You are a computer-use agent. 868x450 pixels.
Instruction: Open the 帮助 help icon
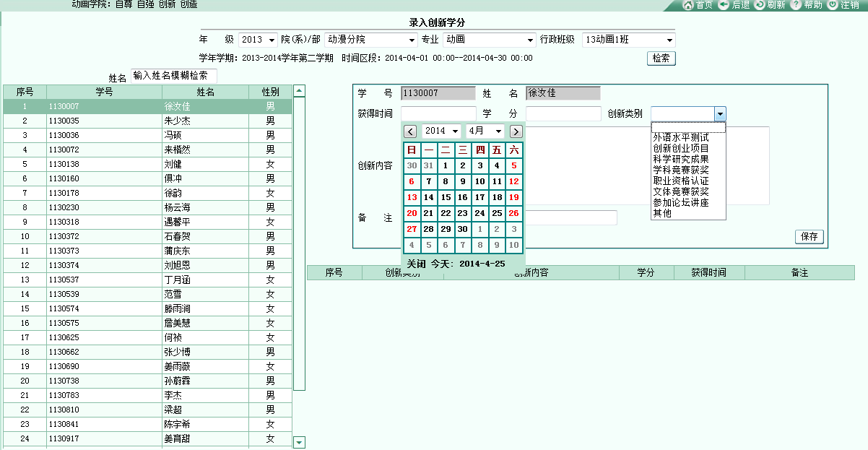point(796,5)
